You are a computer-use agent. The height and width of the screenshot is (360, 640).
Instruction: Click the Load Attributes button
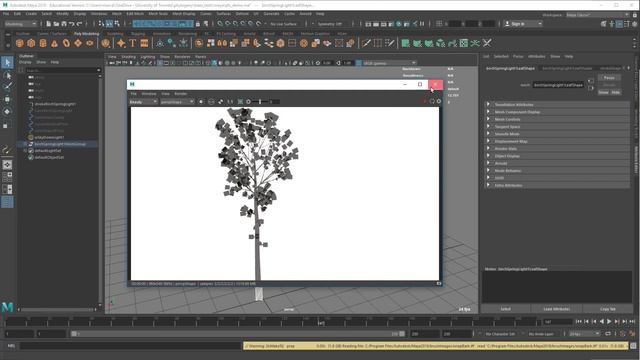(x=556, y=309)
